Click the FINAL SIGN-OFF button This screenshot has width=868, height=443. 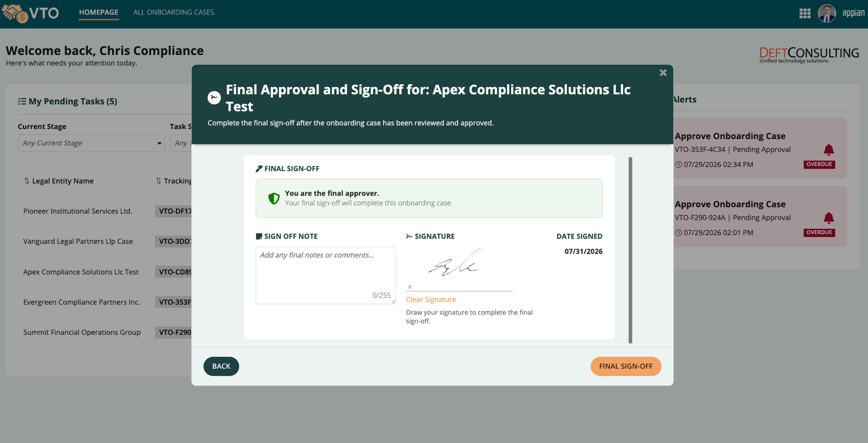point(626,366)
